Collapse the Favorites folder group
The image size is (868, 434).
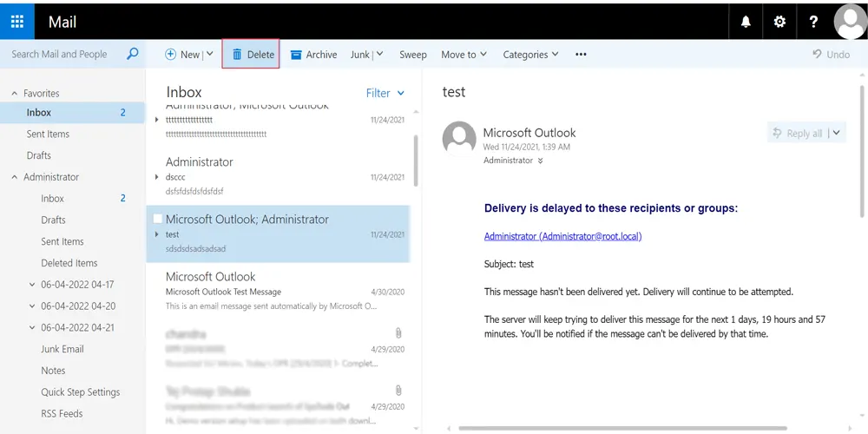[15, 94]
